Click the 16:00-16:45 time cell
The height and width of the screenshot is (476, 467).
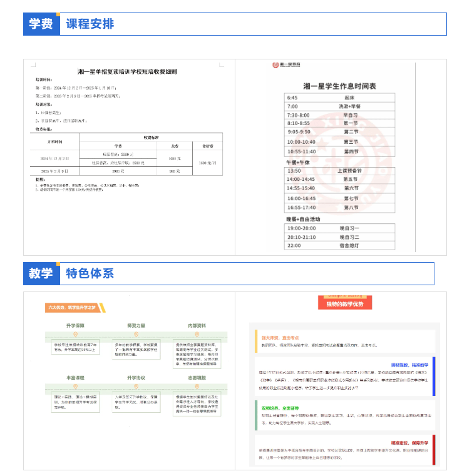301,198
